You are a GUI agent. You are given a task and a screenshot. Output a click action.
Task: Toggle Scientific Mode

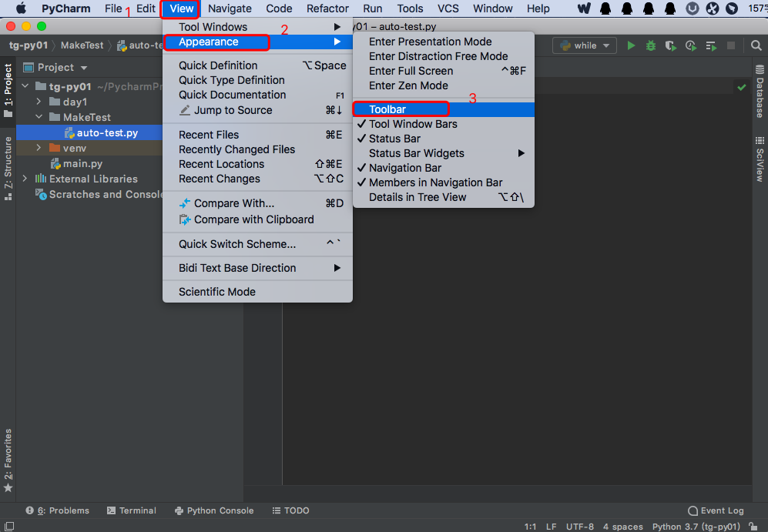click(257, 292)
